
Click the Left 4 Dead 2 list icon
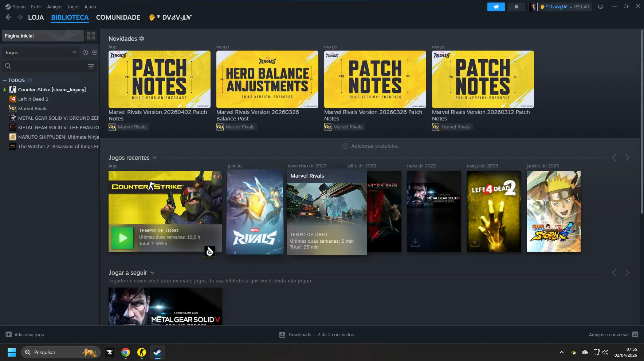tap(13, 99)
